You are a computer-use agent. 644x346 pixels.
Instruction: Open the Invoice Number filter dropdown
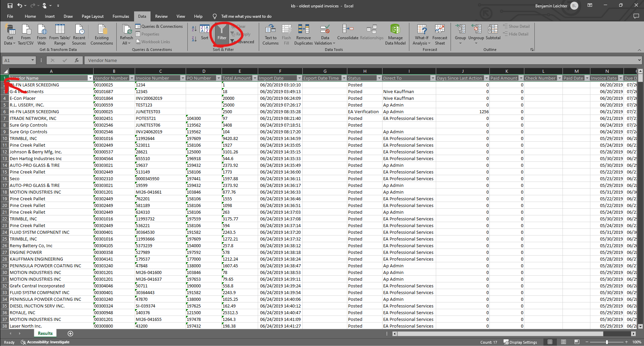point(183,78)
